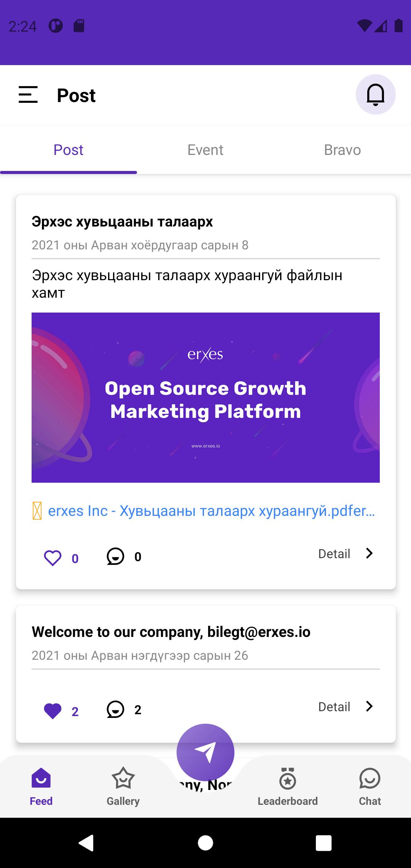This screenshot has height=868, width=411.
Task: Open notifications bell
Action: click(375, 94)
